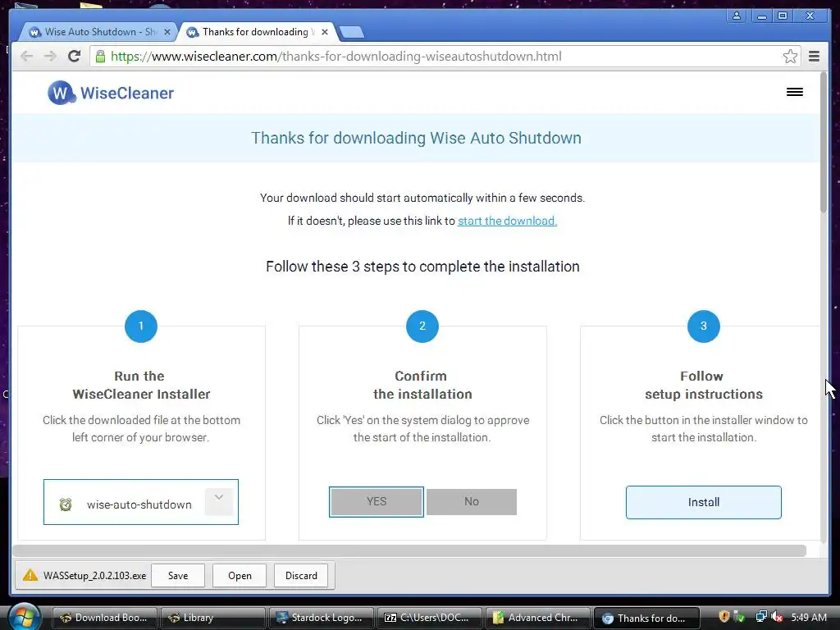Viewport: 840px width, 630px height.
Task: Expand the wise-auto-shutdown dropdown arrow
Action: (x=218, y=501)
